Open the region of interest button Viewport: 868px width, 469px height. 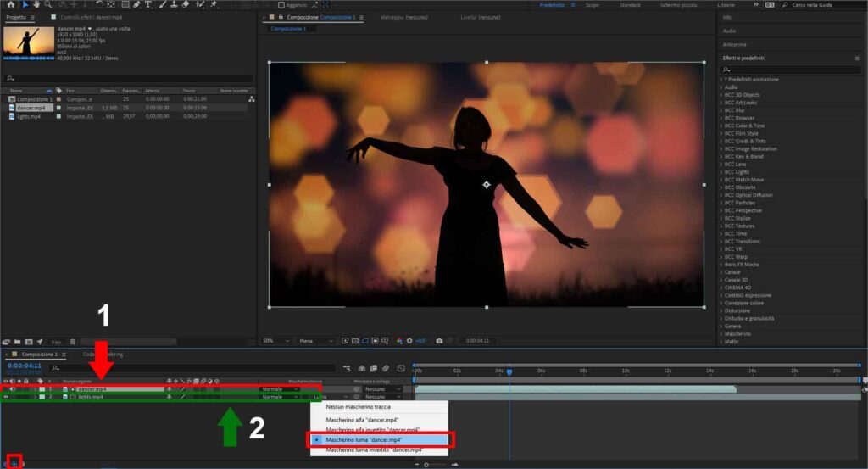pos(375,341)
